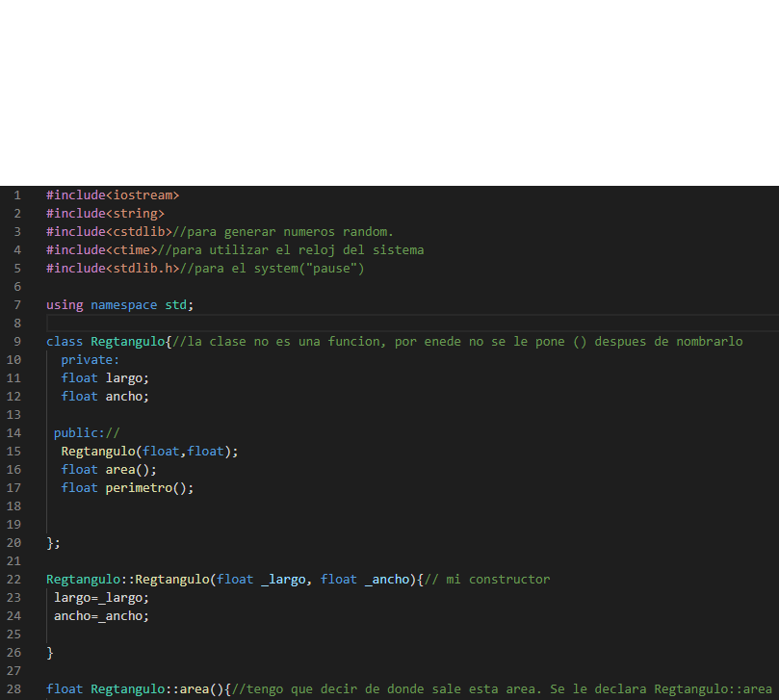Click the ancho=_ancho assignment statement
This screenshot has height=700, width=779.
(100, 615)
